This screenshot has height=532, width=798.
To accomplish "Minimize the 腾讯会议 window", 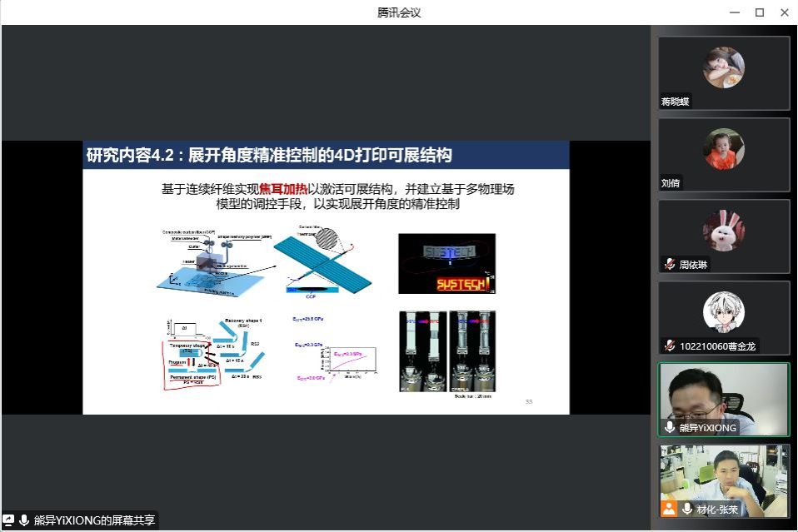I will (734, 12).
